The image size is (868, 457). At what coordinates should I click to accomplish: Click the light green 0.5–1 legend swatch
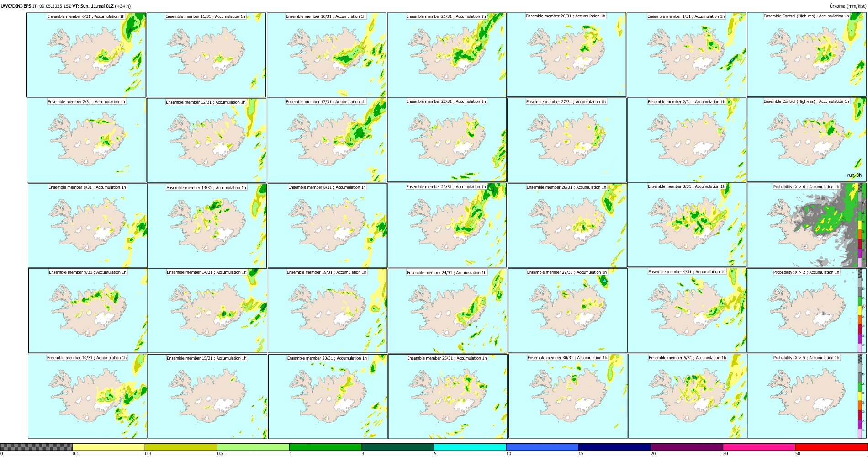click(x=253, y=447)
